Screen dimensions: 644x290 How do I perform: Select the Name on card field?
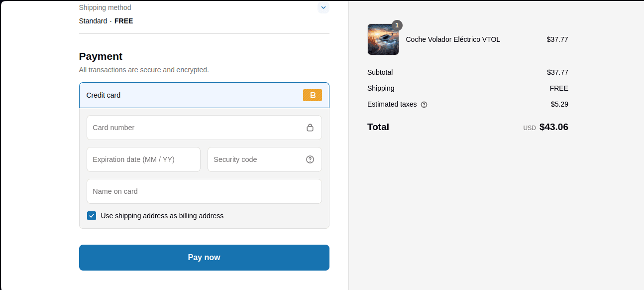[x=204, y=191]
